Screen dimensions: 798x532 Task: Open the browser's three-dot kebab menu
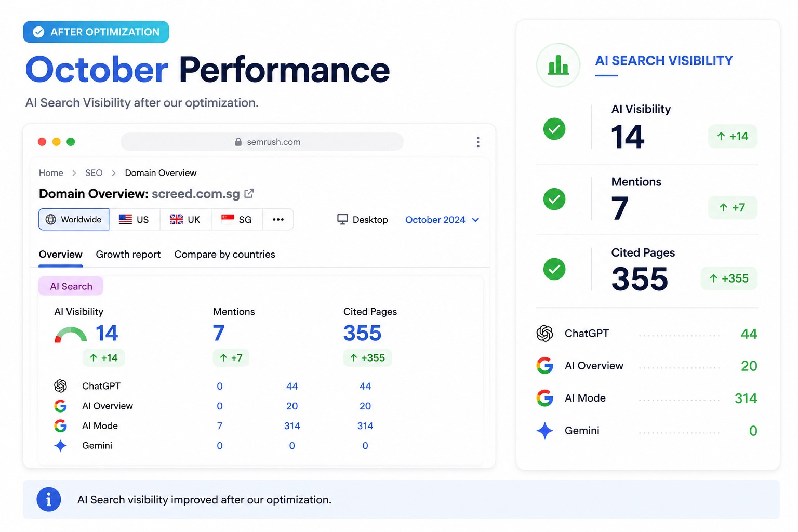(478, 142)
